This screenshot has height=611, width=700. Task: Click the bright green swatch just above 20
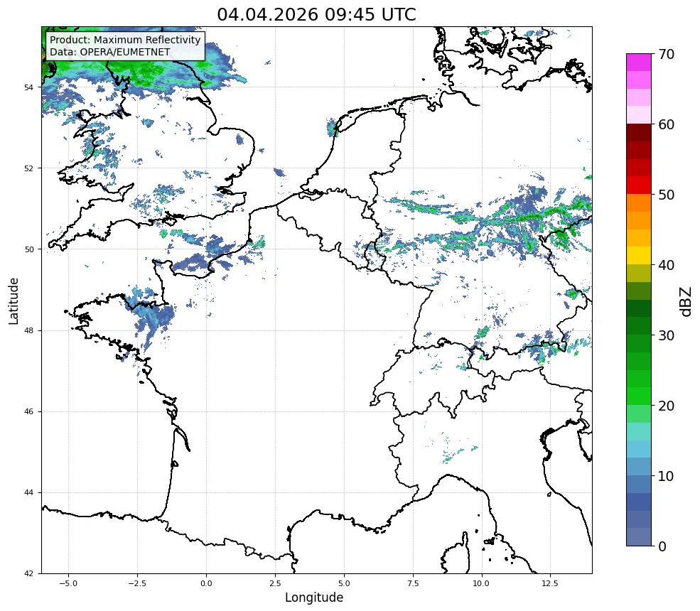(639, 396)
